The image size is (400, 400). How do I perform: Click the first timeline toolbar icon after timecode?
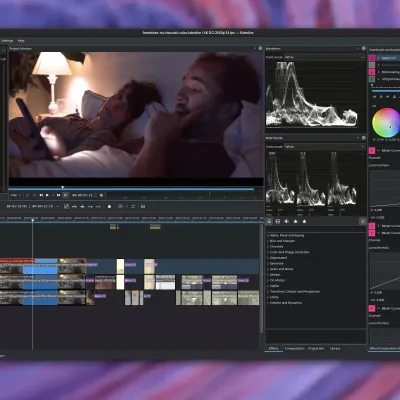point(66,207)
